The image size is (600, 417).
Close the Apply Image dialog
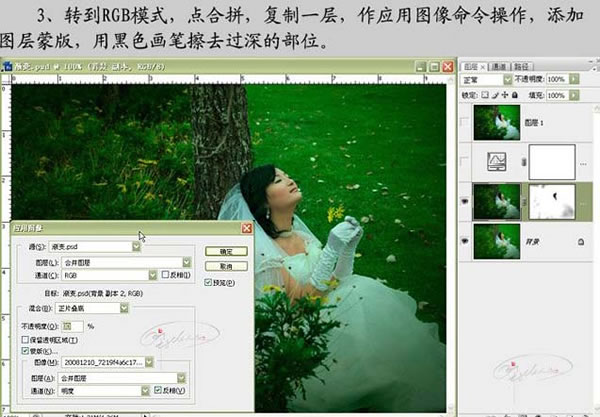pos(247,228)
